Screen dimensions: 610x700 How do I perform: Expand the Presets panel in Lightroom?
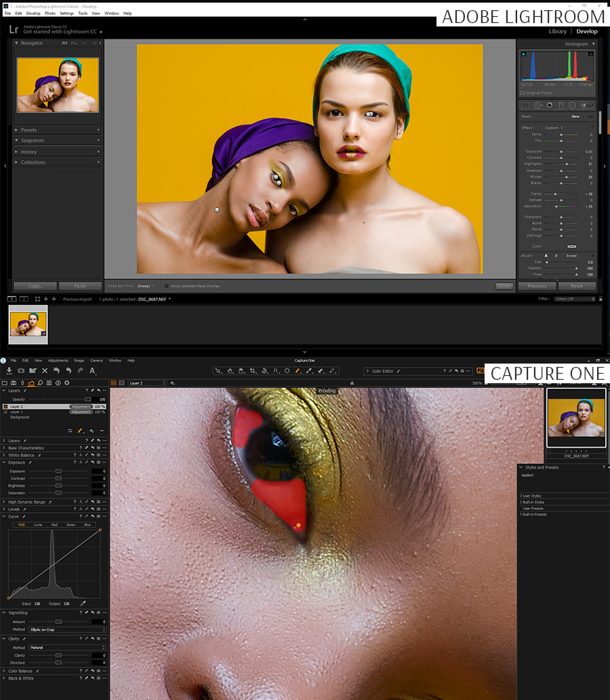coord(16,130)
